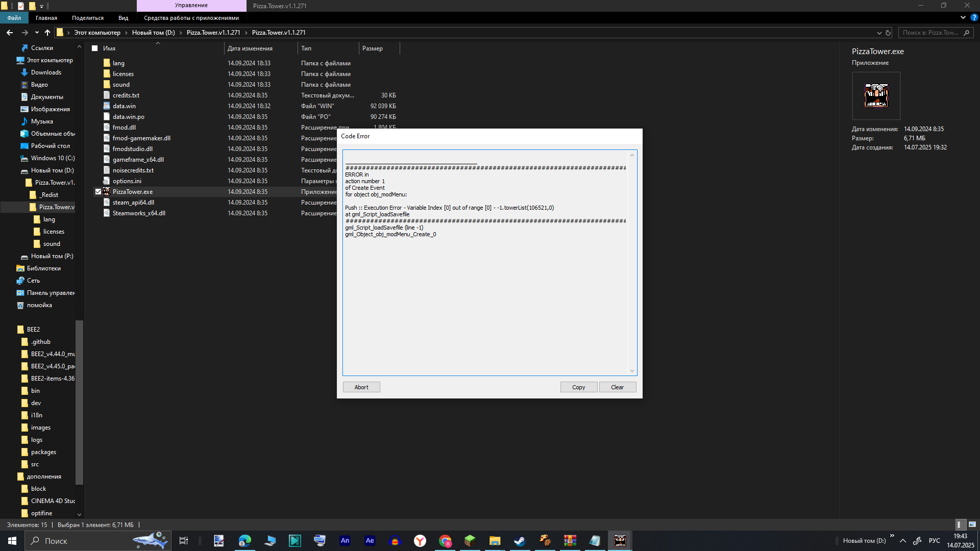Click the back navigation arrow
980x551 pixels.
click(10, 33)
